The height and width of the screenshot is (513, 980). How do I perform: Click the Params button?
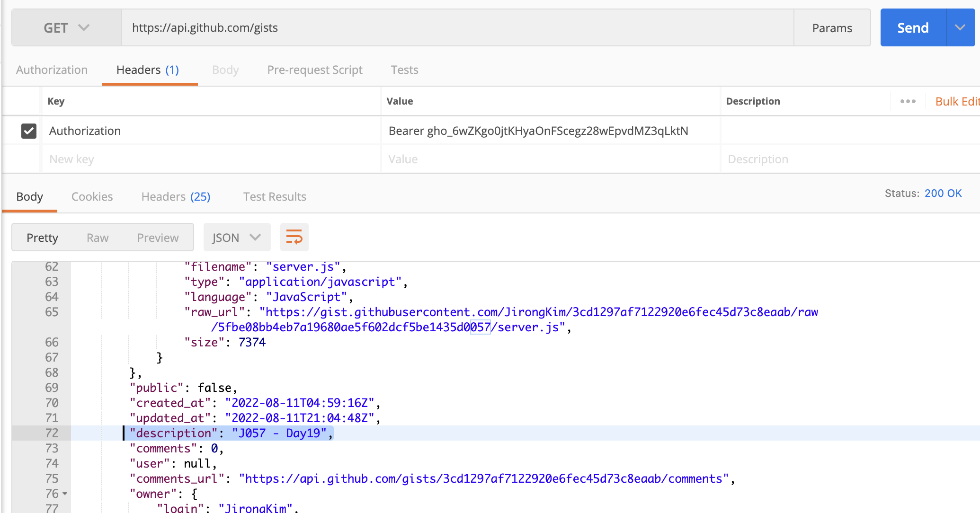(x=832, y=28)
